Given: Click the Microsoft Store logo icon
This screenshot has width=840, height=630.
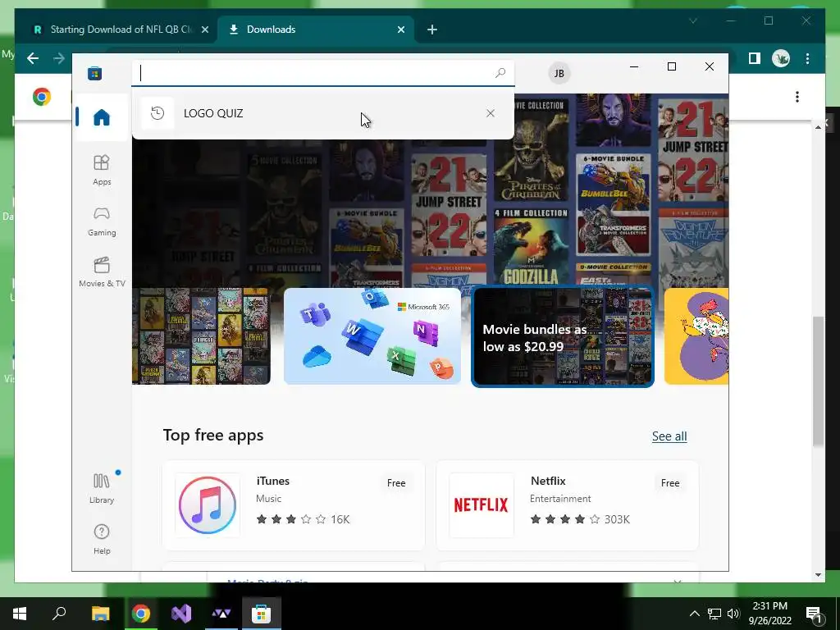Looking at the screenshot, I should [95, 73].
